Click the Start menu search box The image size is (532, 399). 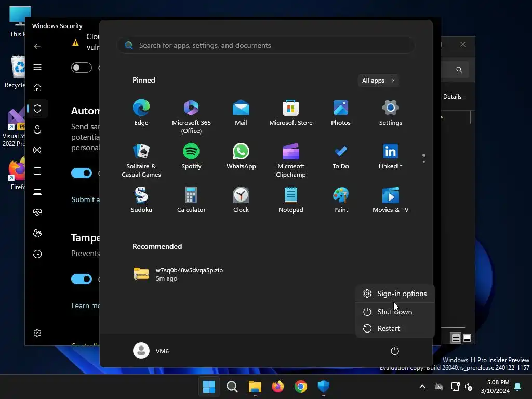click(x=266, y=45)
